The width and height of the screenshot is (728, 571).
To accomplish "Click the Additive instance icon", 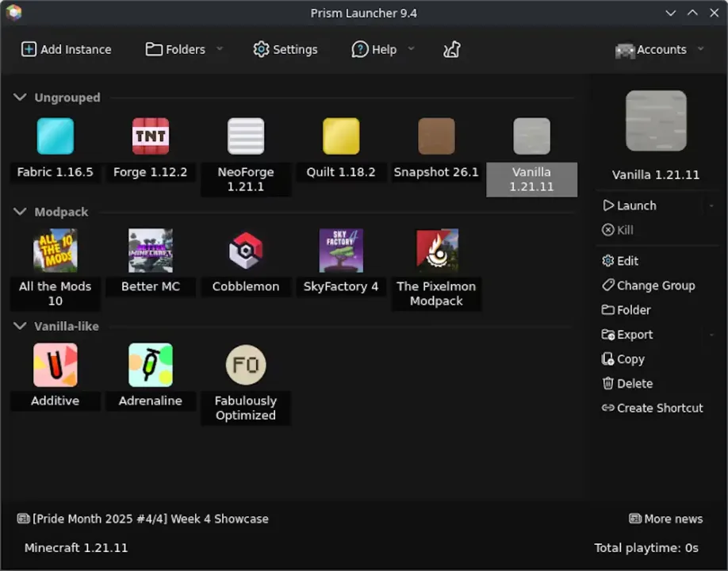I will click(x=55, y=363).
